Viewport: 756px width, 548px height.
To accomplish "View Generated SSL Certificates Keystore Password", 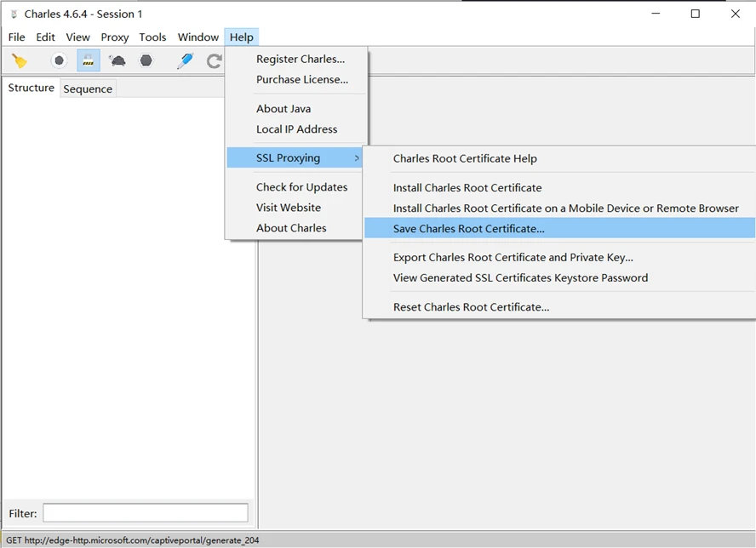I will [520, 278].
